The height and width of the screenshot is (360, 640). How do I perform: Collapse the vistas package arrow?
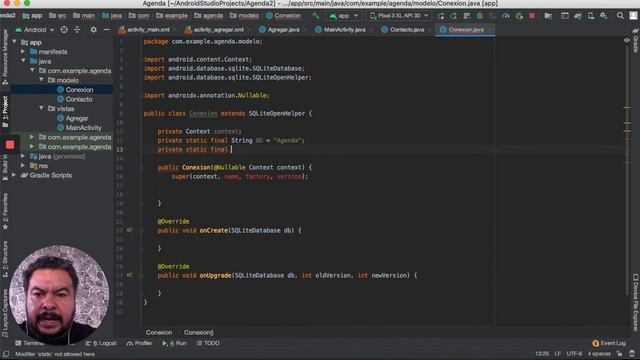pos(42,109)
